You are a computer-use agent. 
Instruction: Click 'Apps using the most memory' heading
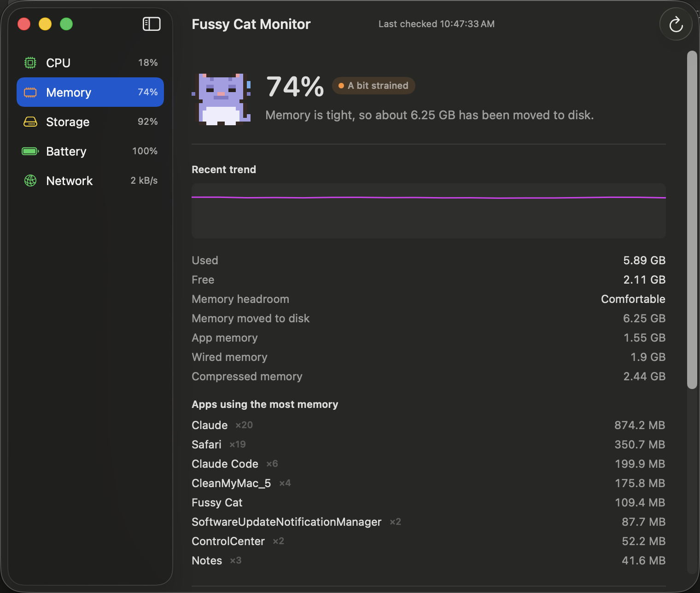[x=265, y=404]
